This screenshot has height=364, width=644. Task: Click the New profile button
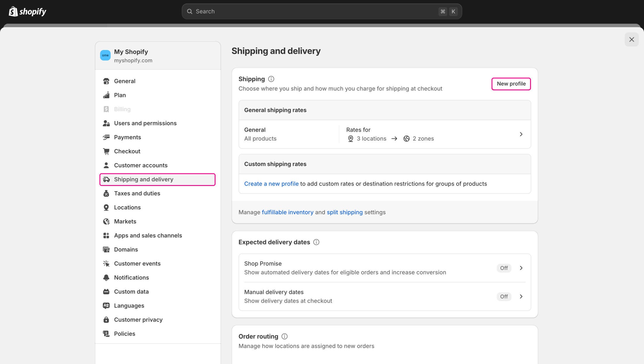[x=511, y=84]
